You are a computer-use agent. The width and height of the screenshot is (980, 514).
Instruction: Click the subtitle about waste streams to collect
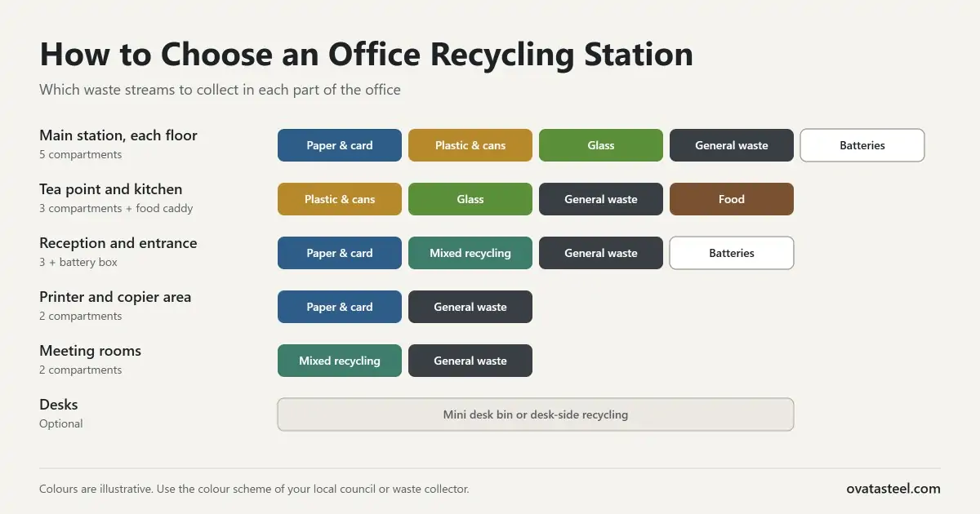pos(220,90)
